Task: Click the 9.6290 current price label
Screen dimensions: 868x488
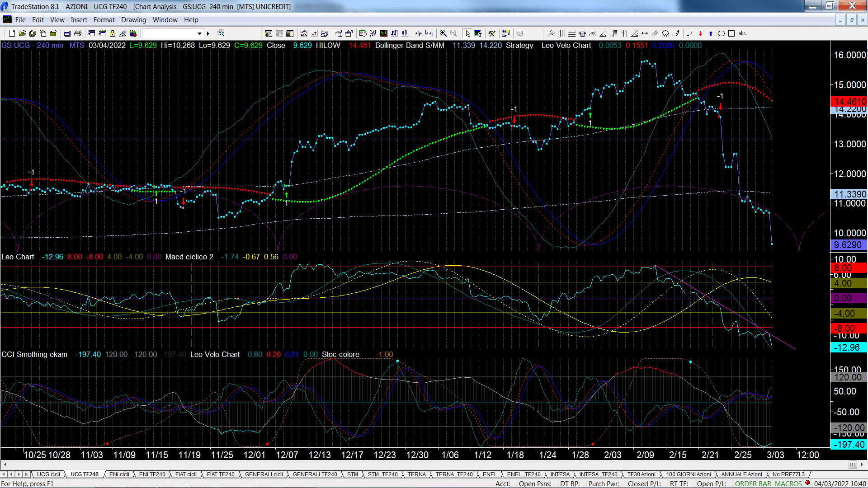Action: 848,245
